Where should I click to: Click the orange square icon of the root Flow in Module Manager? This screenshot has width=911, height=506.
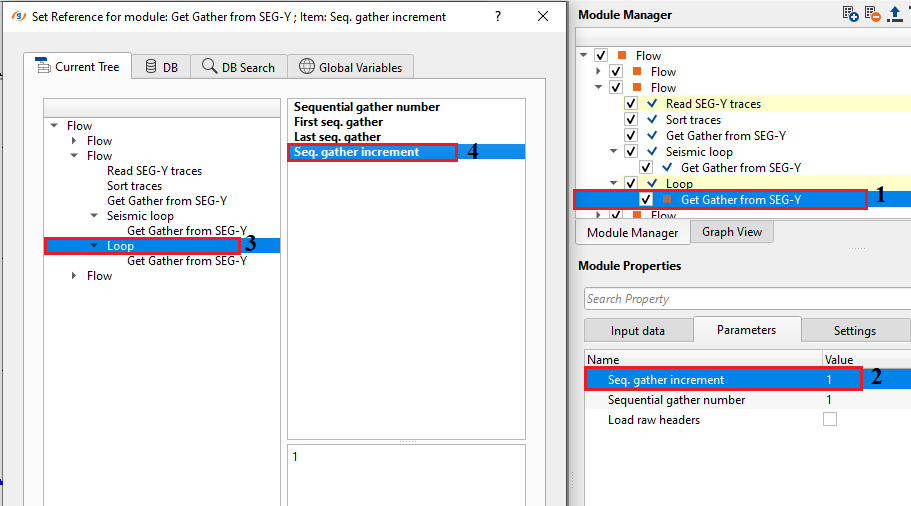click(622, 55)
